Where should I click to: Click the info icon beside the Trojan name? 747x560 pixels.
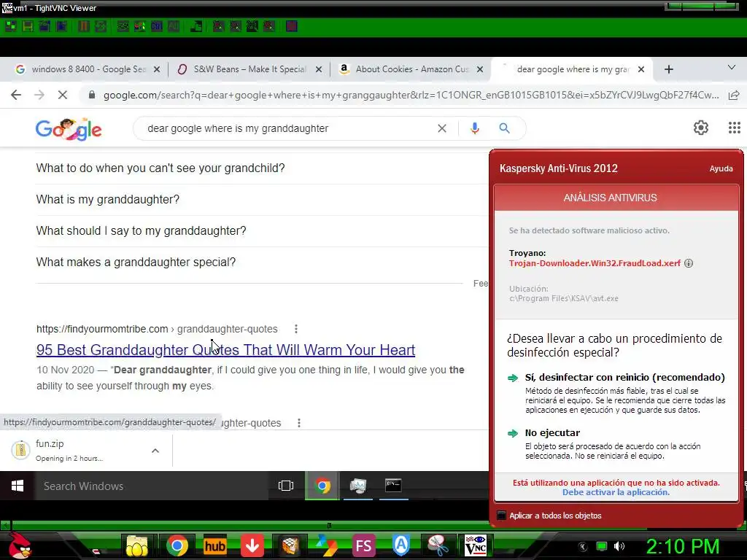pyautogui.click(x=689, y=263)
